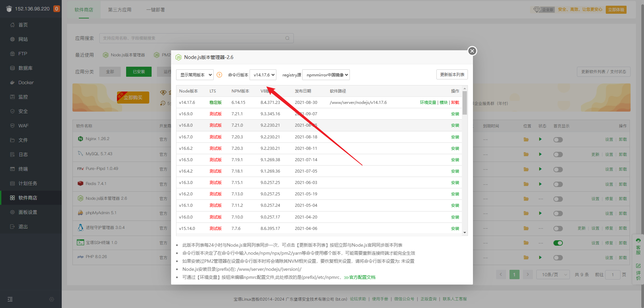644x308 pixels.
Task: Focus the 前往 page number field
Action: tap(613, 274)
